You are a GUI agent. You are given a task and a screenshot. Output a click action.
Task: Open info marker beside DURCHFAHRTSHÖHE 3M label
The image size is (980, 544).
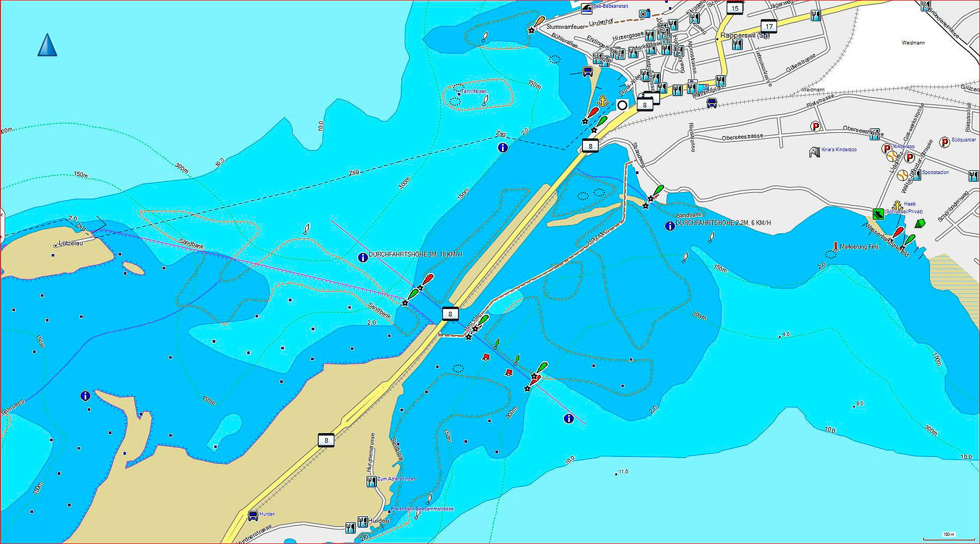pos(363,257)
